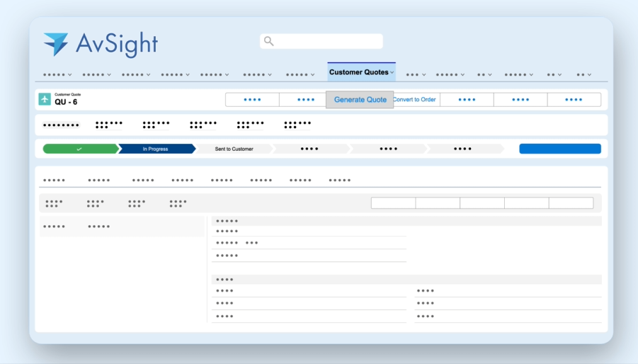Screen dimensions: 638x364
Task: Click the checkmark on the green completed stage
Action: [79, 149]
